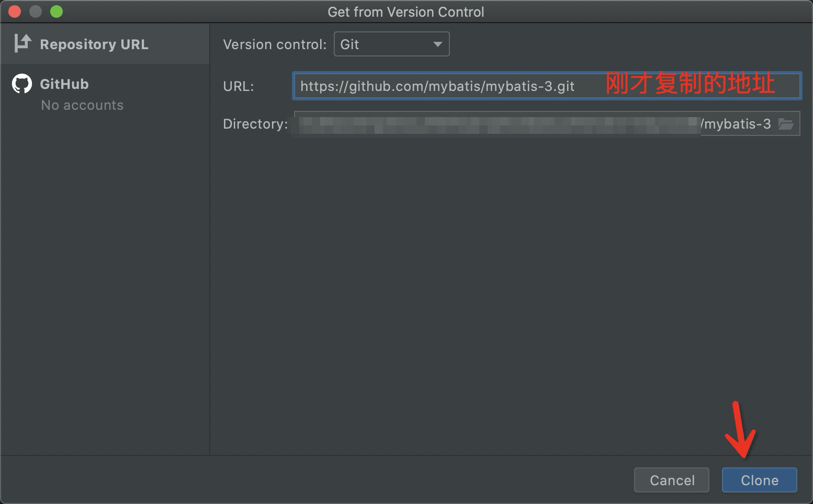813x504 pixels.
Task: Click the GitHub octocat logo icon
Action: (22, 84)
